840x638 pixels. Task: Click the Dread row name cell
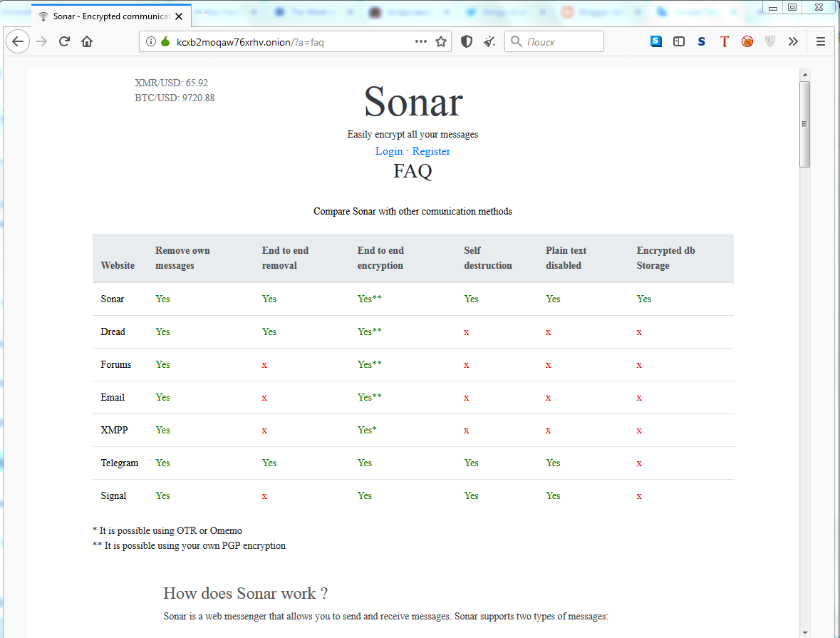113,332
